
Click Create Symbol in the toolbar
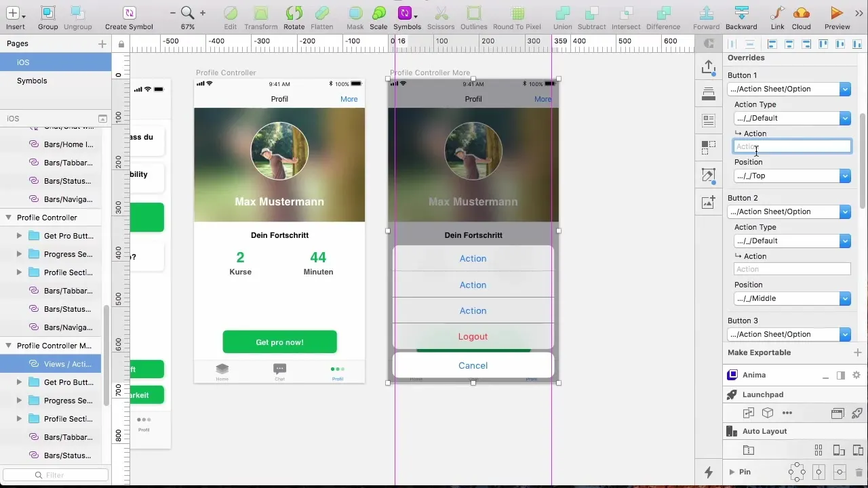129,13
